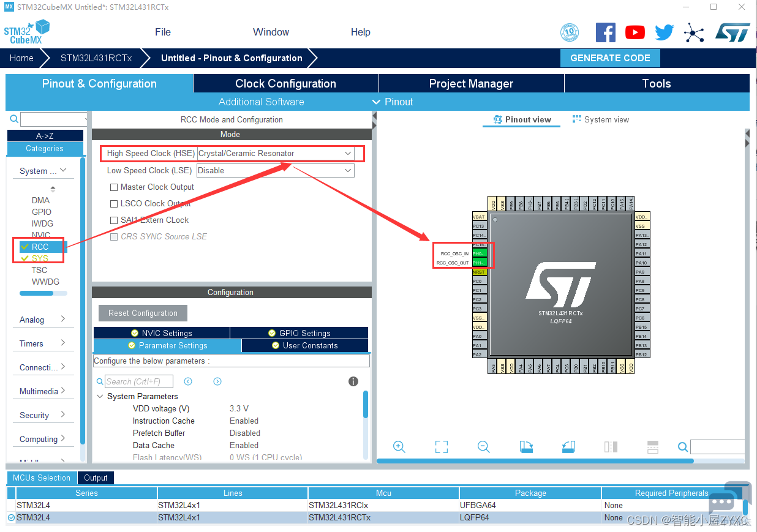Image resolution: width=757 pixels, height=532 pixels.
Task: Check the LSCO Clock Output box
Action: click(114, 204)
